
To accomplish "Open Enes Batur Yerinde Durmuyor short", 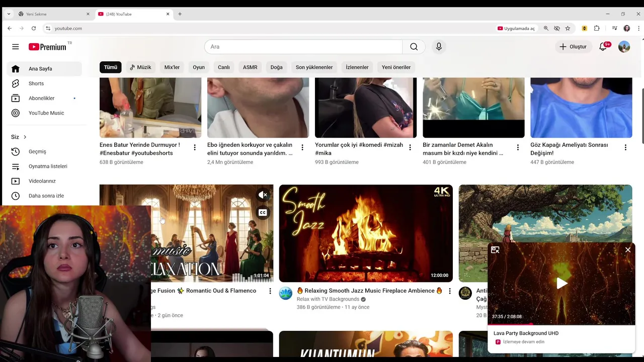I will coord(139,149).
